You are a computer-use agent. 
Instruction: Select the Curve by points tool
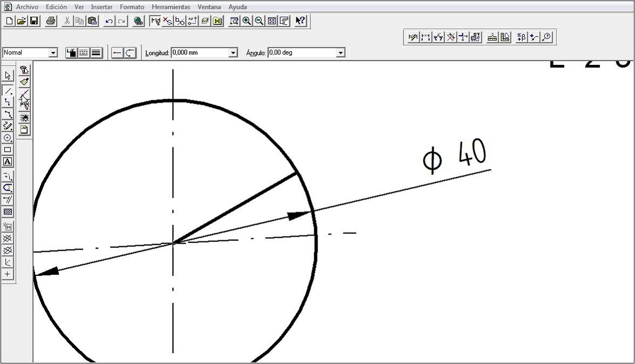tap(8, 114)
